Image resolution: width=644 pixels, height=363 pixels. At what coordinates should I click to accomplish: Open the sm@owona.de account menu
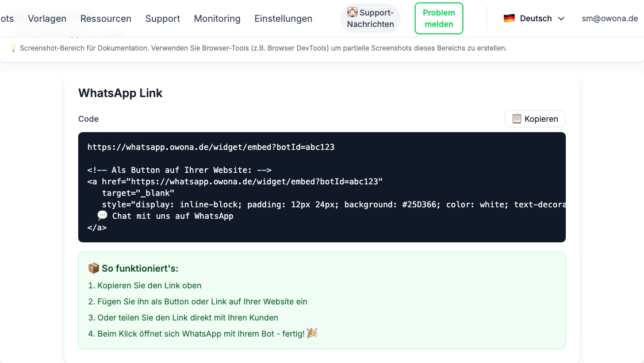609,18
